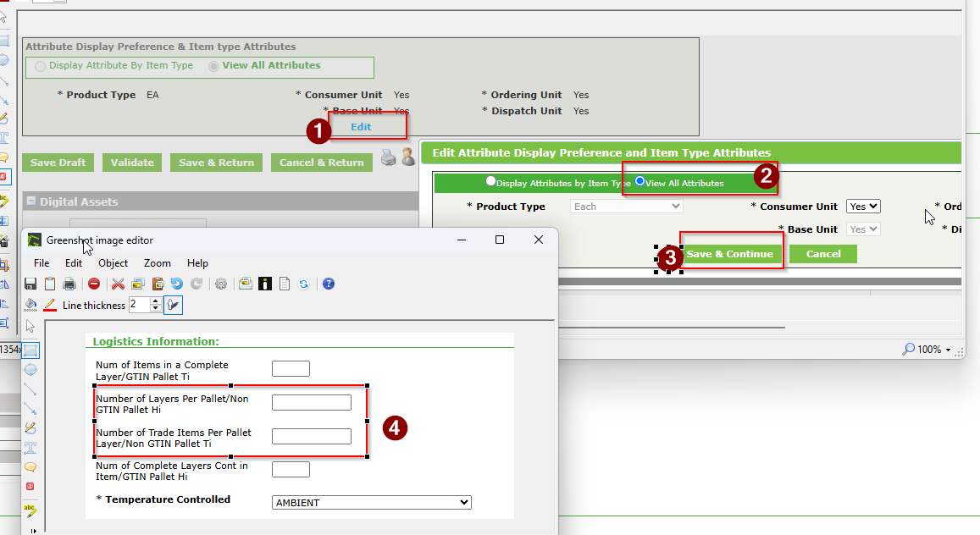Select the Speech bubble tool in Greenshot
980x535 pixels.
click(x=30, y=467)
